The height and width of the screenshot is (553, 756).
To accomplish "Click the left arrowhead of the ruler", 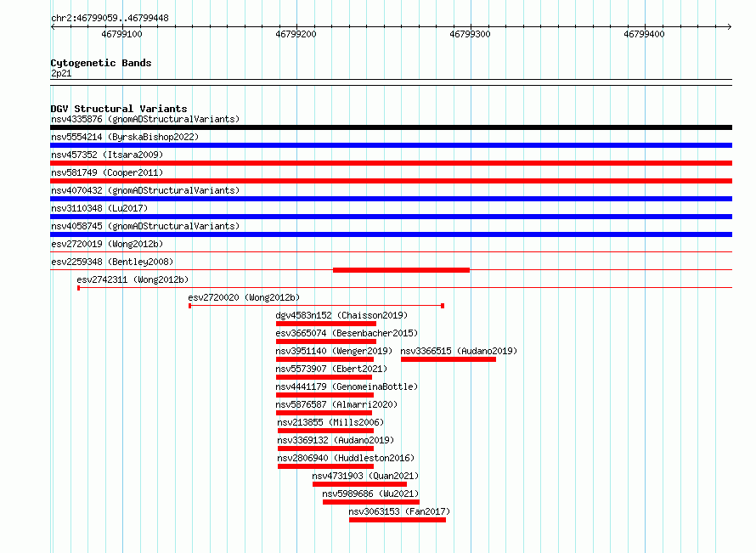I will coord(53,27).
